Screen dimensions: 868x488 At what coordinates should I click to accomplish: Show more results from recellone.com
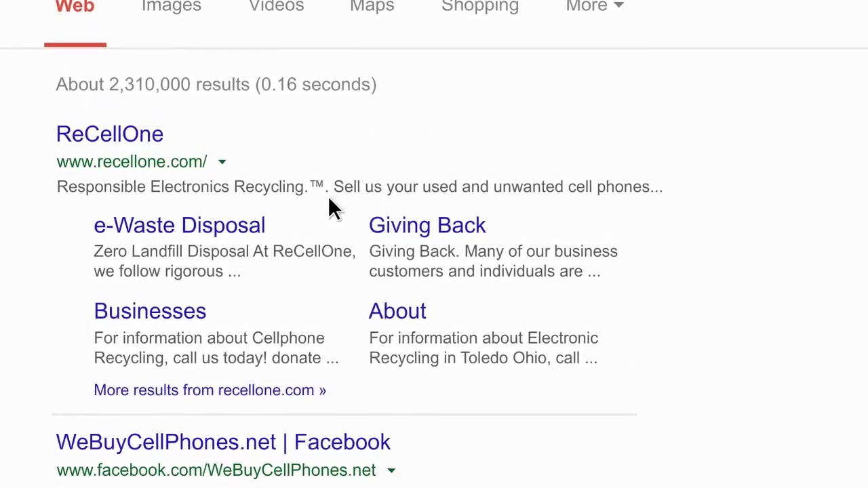[x=210, y=390]
